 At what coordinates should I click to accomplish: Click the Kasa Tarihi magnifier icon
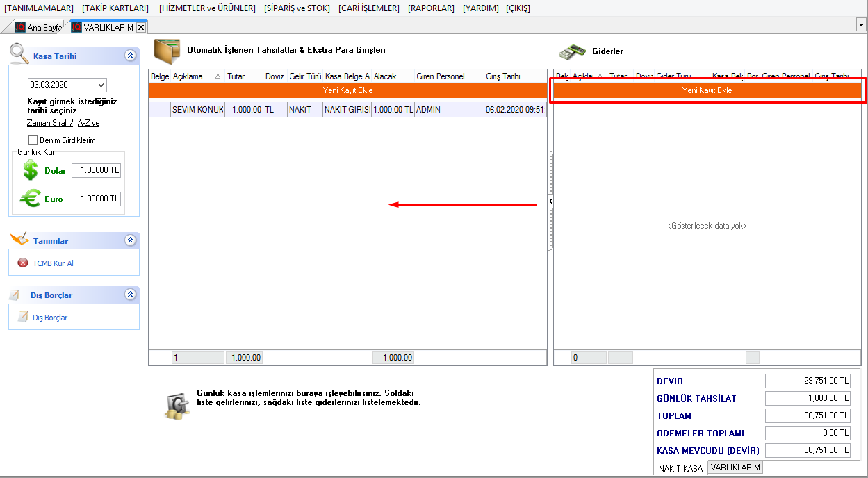click(19, 54)
